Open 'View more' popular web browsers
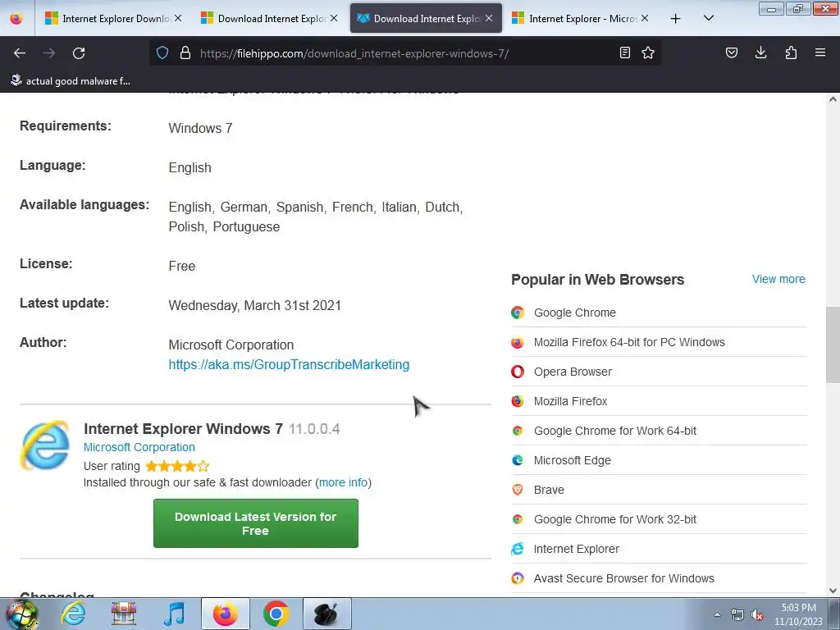Screen dimensions: 840x630 (x=778, y=279)
